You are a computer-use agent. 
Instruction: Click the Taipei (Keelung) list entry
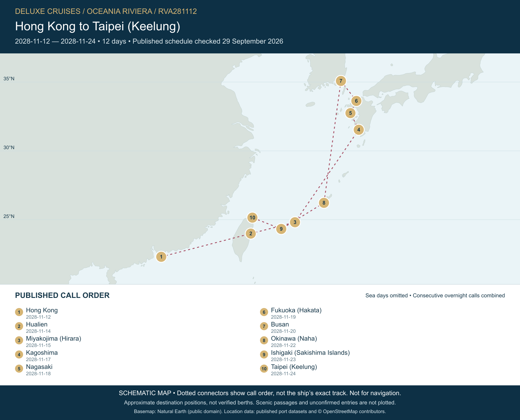[x=294, y=367]
